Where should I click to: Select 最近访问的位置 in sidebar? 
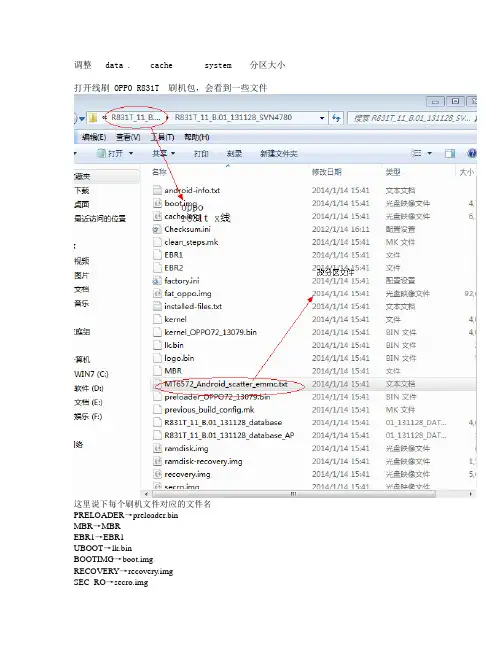click(x=100, y=218)
